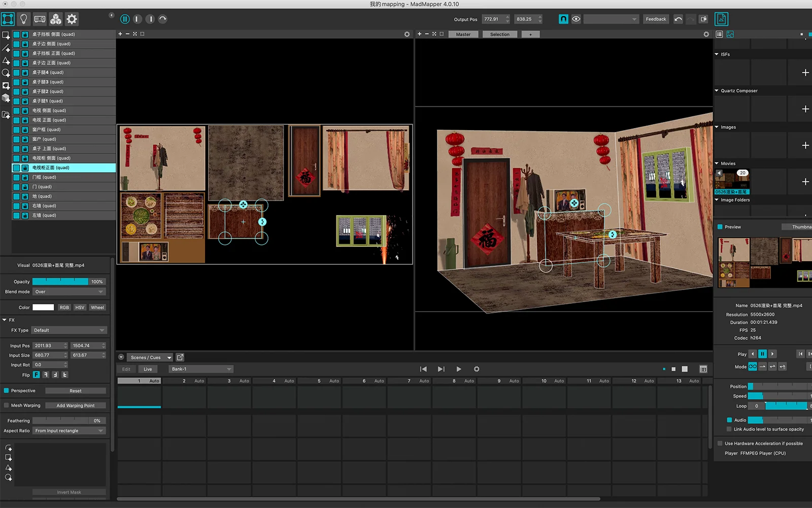This screenshot has width=812, height=508.
Task: Open the FX Type dropdown
Action: point(70,330)
